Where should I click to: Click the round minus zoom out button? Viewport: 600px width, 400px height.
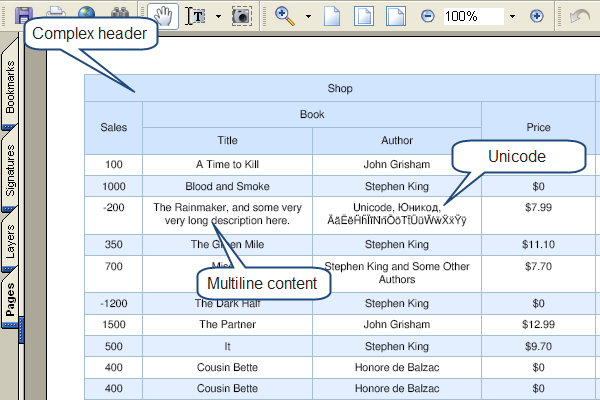427,16
